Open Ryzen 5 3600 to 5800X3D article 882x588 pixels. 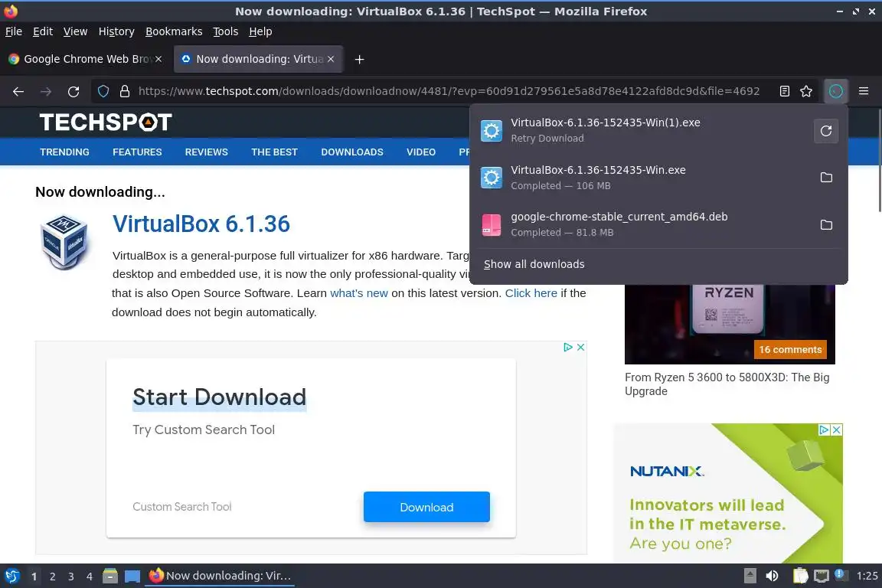(x=727, y=384)
